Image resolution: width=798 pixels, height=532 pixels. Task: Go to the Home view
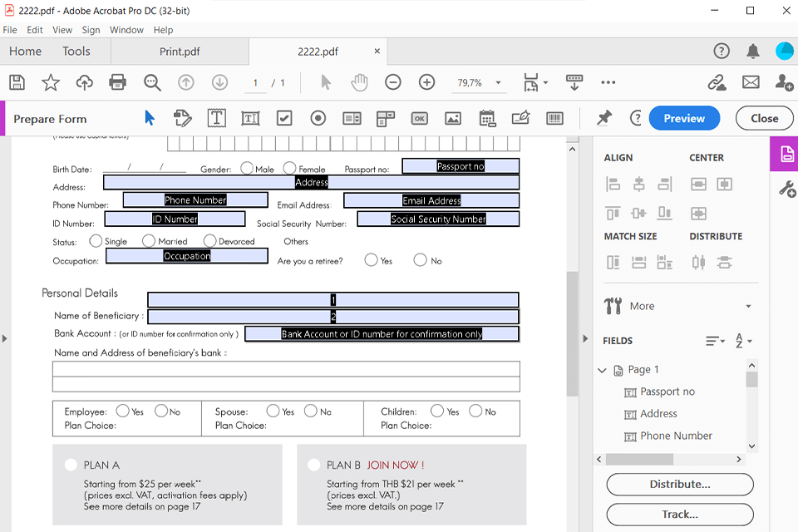pos(25,52)
